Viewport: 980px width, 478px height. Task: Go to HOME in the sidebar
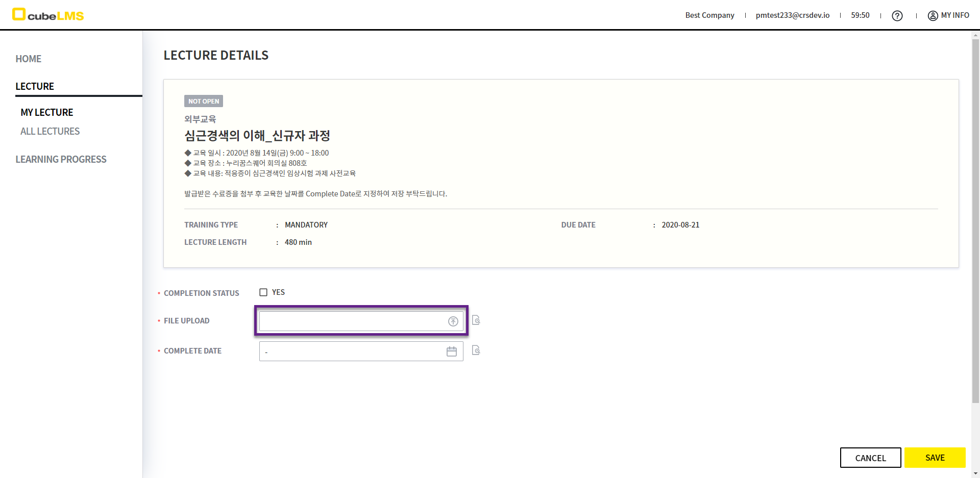pyautogui.click(x=29, y=59)
